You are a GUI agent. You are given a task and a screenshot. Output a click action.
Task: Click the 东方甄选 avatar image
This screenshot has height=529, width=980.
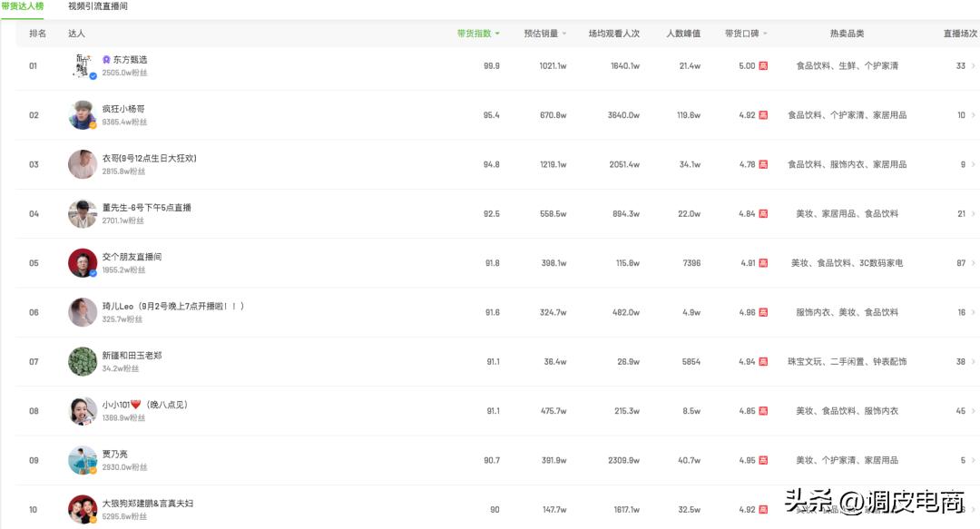coord(83,66)
